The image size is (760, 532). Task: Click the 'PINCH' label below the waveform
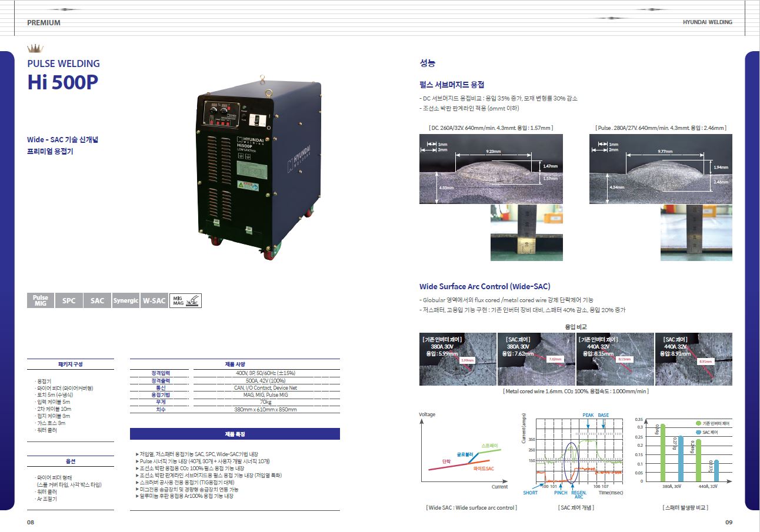coord(561,493)
